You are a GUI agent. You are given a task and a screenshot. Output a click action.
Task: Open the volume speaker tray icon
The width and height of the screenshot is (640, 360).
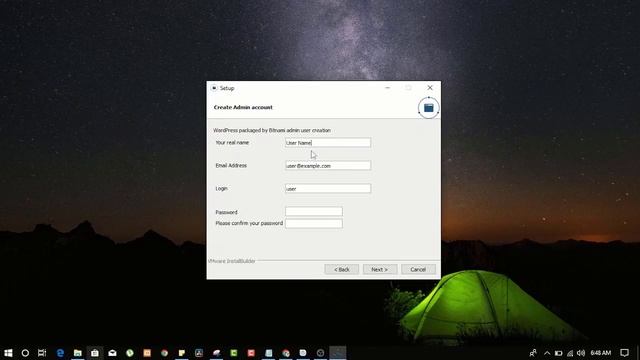(581, 353)
